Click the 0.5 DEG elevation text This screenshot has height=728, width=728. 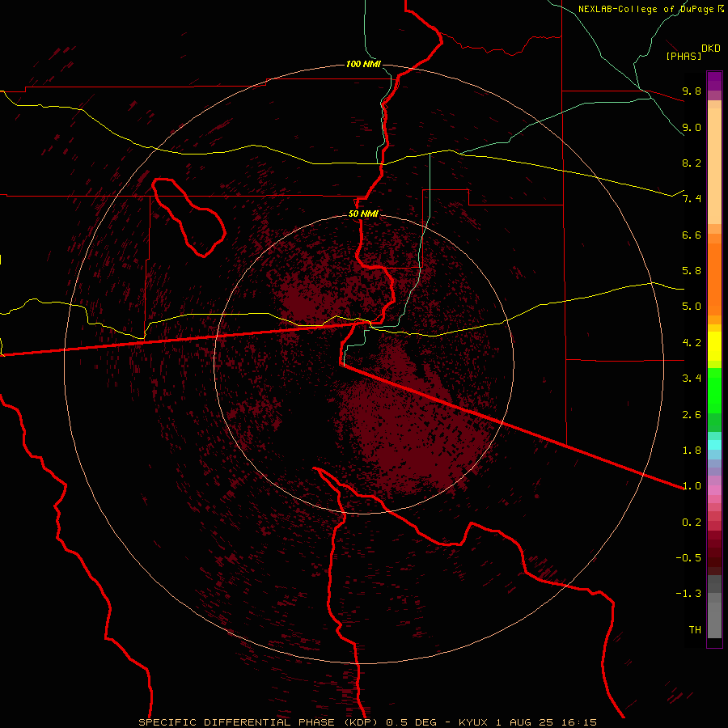click(x=412, y=722)
